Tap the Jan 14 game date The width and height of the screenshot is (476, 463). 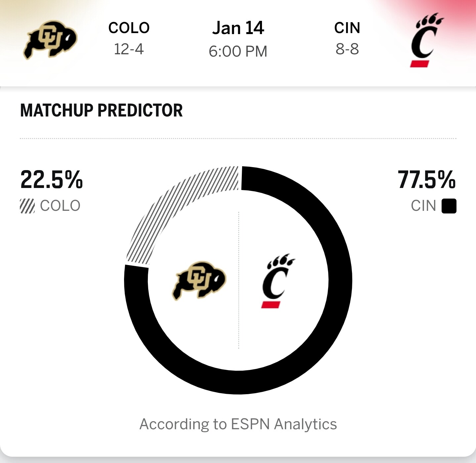point(238,28)
